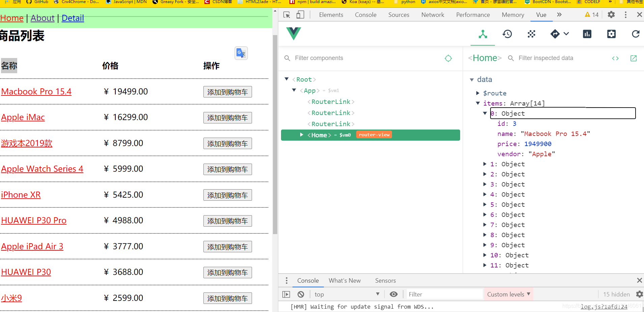This screenshot has height=312, width=644.
Task: Open the Vue routing diamond icon
Action: (x=555, y=34)
